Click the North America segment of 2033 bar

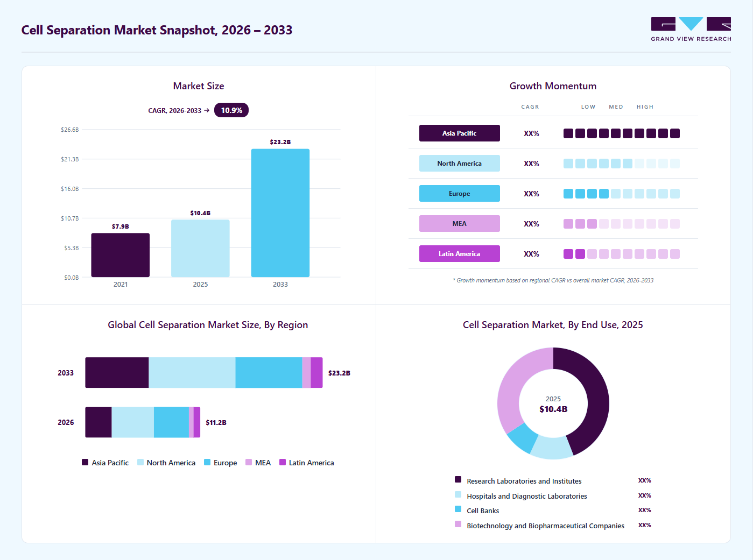click(x=192, y=372)
